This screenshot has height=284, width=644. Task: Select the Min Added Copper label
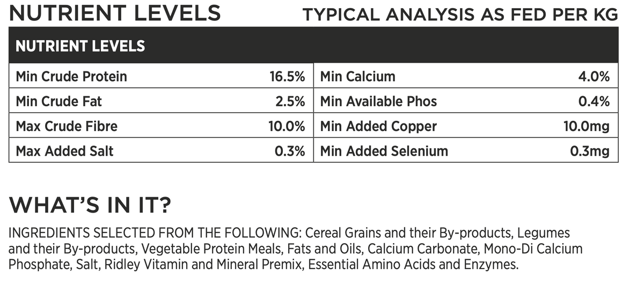point(378,127)
